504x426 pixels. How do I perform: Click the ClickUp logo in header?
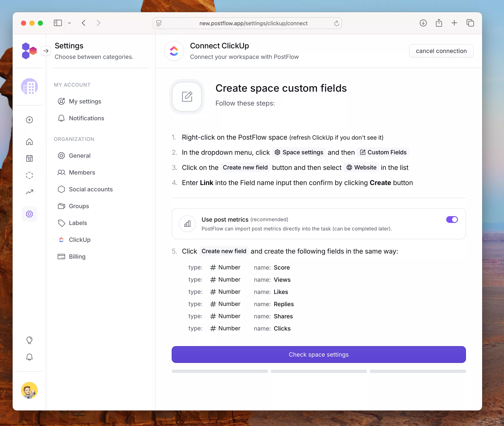pos(174,51)
